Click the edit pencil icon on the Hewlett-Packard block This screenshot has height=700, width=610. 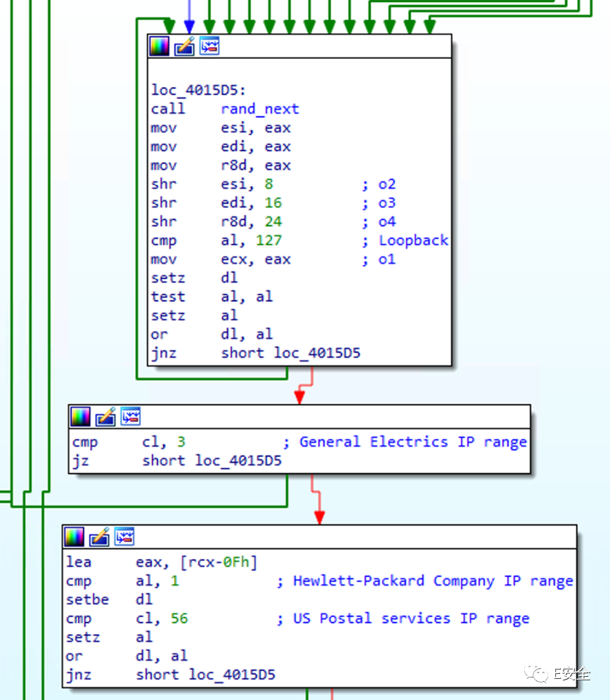pyautogui.click(x=100, y=537)
